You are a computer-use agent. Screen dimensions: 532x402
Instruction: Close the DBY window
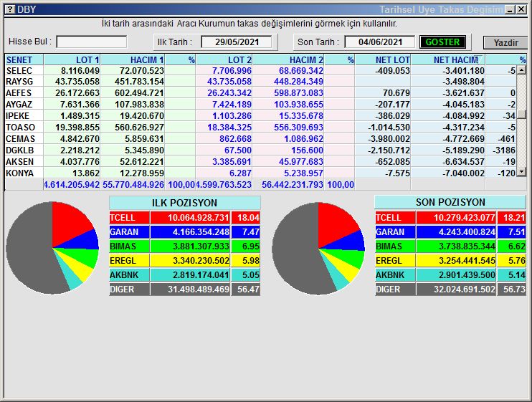521,9
